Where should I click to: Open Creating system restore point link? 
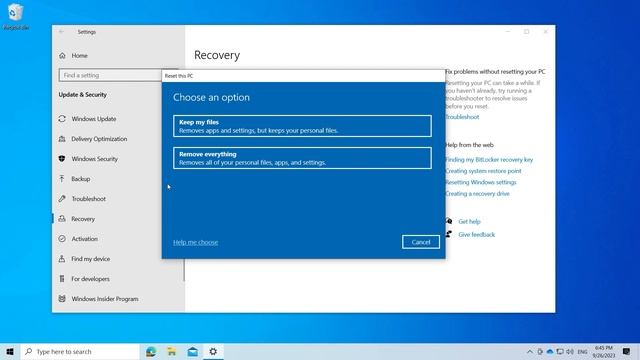tap(483, 171)
